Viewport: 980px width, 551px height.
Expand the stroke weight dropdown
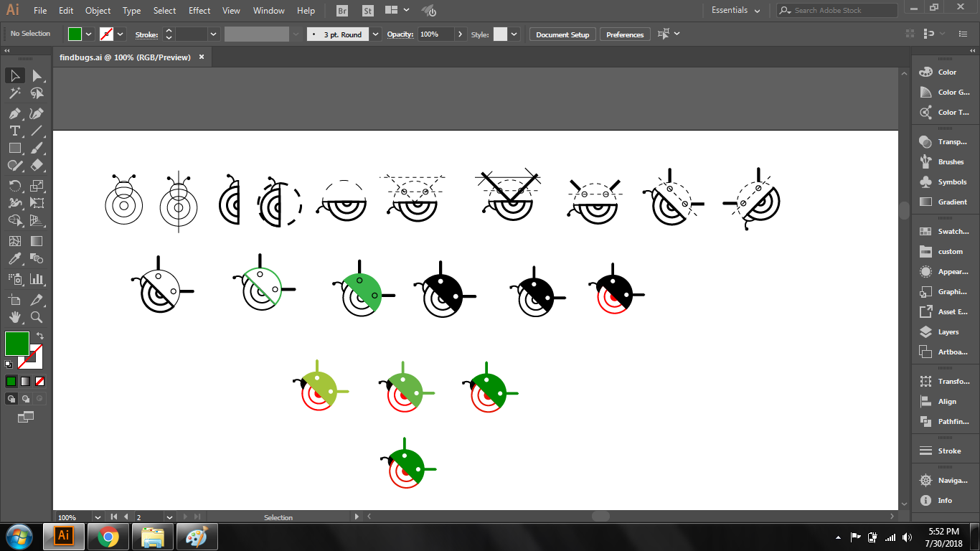[213, 34]
